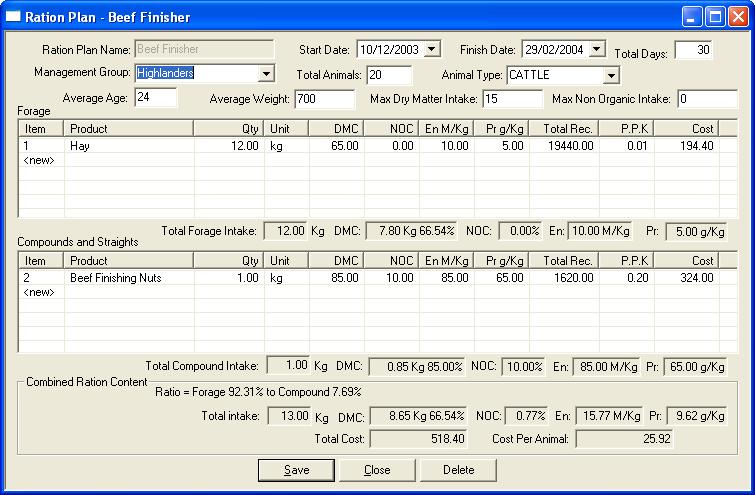The width and height of the screenshot is (755, 495).
Task: Click Combined Total intake field 13.00
Action: tap(289, 416)
